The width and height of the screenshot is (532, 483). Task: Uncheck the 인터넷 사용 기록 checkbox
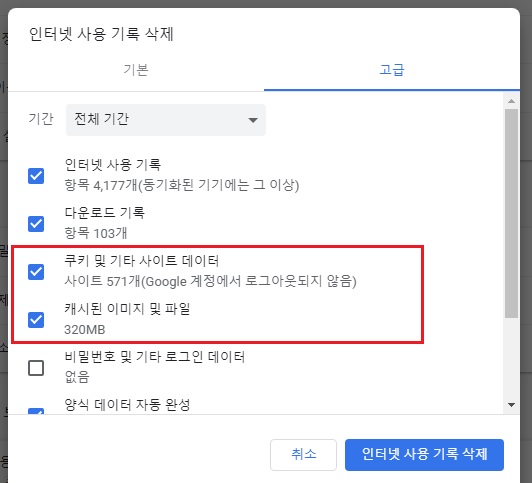36,176
